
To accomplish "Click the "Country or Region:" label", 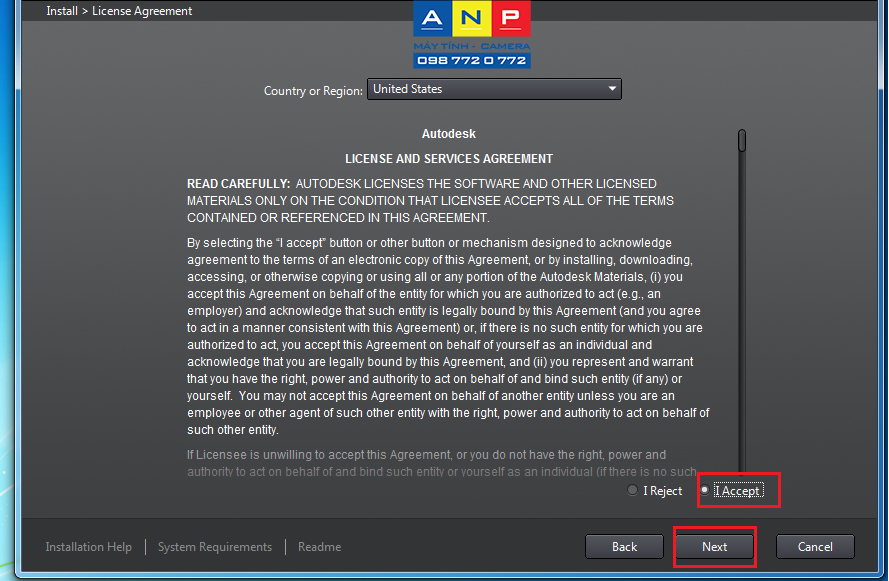I will [x=314, y=91].
